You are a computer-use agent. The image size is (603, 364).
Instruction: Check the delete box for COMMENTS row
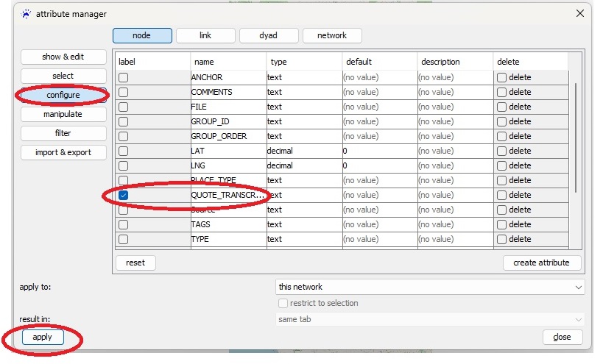pos(501,92)
